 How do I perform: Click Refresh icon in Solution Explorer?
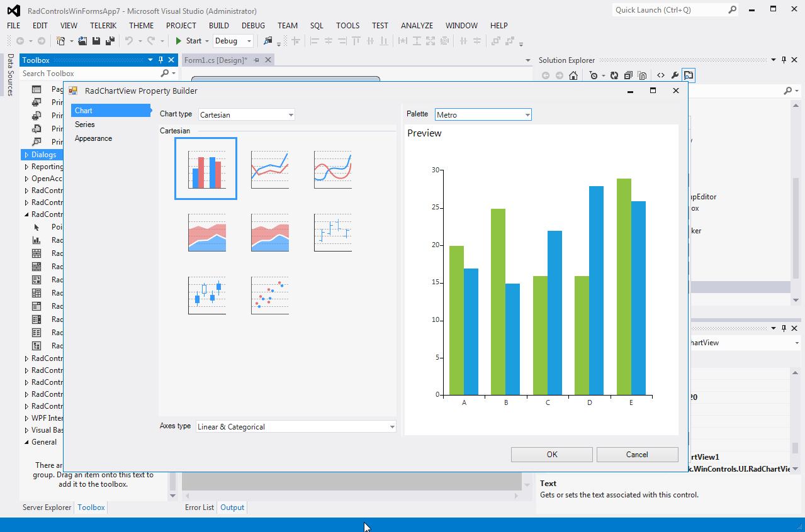click(614, 75)
